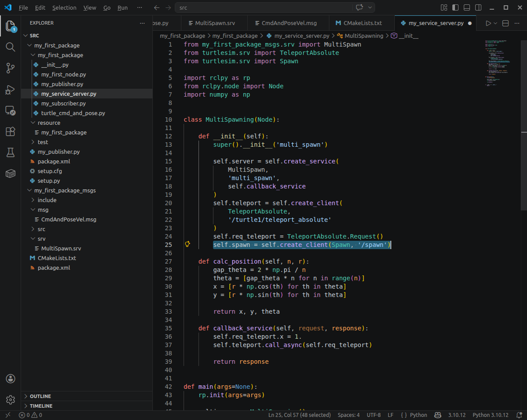Switch to CmdAndPoseVel.msg tab

(289, 23)
